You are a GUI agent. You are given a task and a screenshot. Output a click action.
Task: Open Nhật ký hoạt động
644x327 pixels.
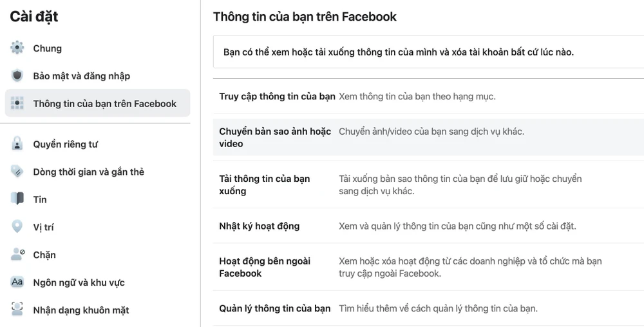point(259,226)
